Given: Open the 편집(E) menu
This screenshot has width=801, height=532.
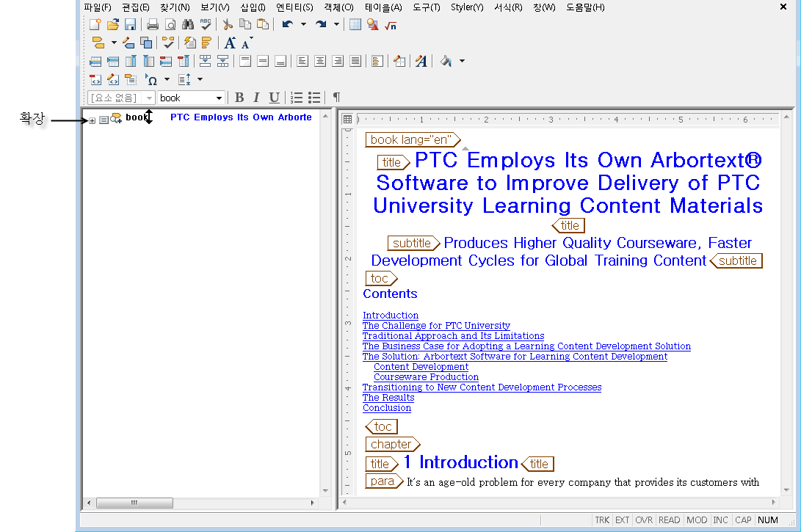Looking at the screenshot, I should point(136,7).
